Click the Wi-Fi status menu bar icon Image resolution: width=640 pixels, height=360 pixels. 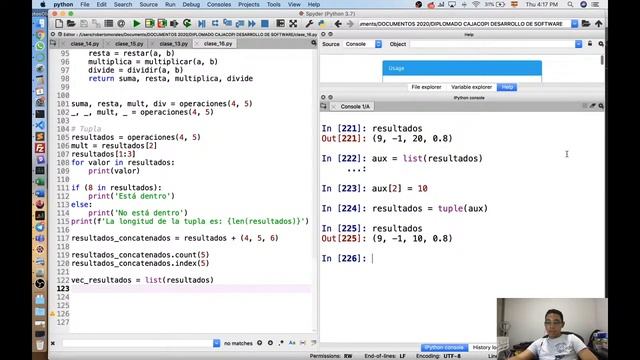coord(476,4)
